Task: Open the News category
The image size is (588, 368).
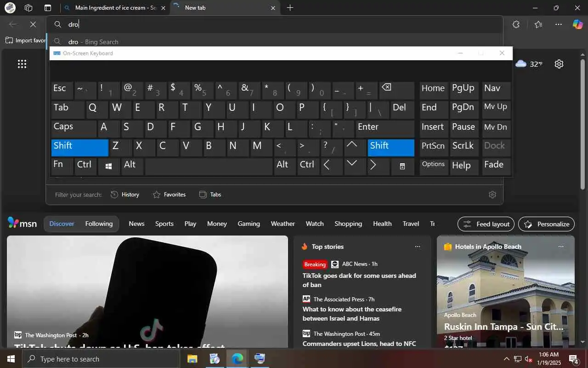Action: point(136,224)
